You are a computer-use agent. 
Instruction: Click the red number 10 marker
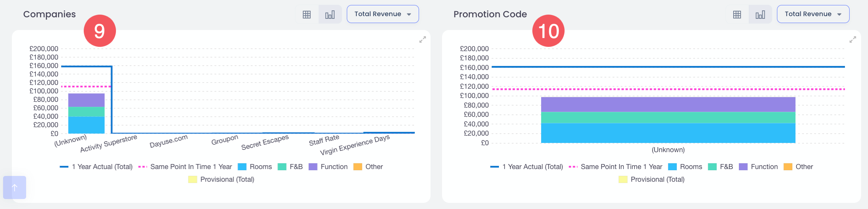pos(548,31)
